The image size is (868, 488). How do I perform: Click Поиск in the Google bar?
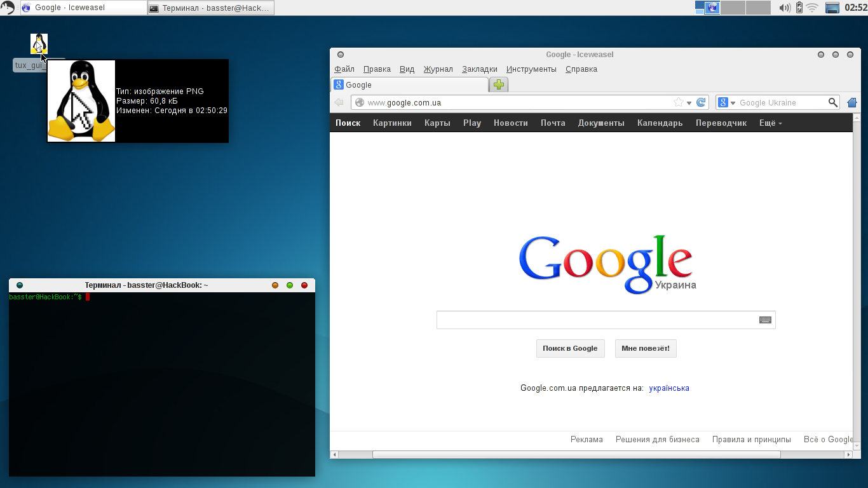[x=348, y=123]
